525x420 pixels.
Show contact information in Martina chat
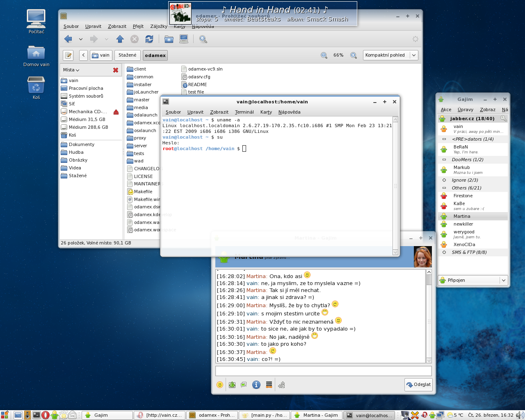[x=256, y=385]
